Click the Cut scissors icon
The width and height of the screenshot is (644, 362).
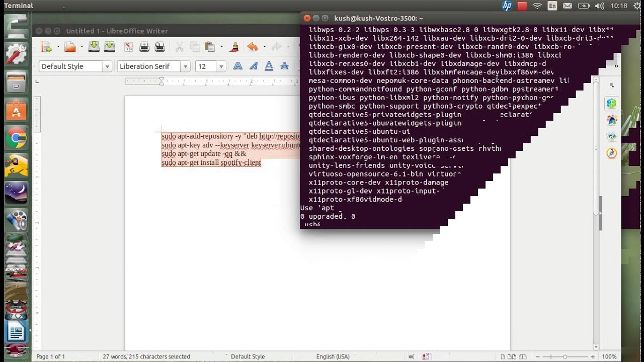tap(179, 47)
